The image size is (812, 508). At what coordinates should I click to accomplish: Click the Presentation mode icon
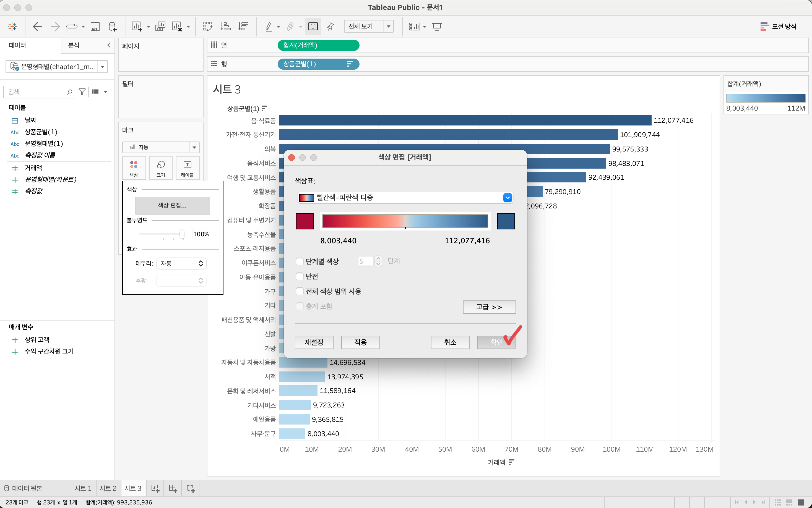coord(437,27)
